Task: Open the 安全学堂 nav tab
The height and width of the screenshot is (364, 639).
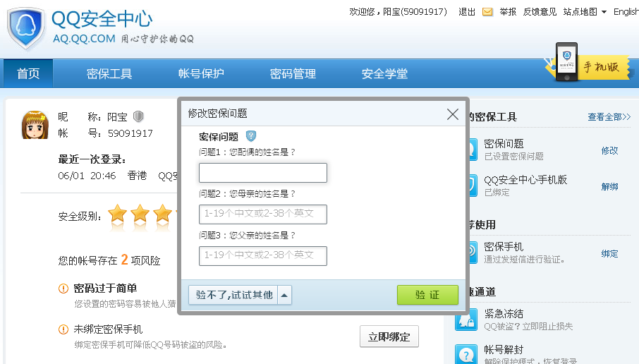Action: pyautogui.click(x=384, y=73)
